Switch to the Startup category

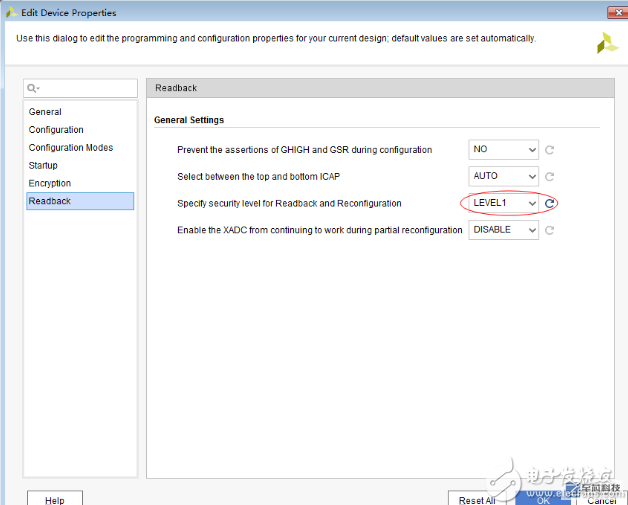(x=43, y=166)
